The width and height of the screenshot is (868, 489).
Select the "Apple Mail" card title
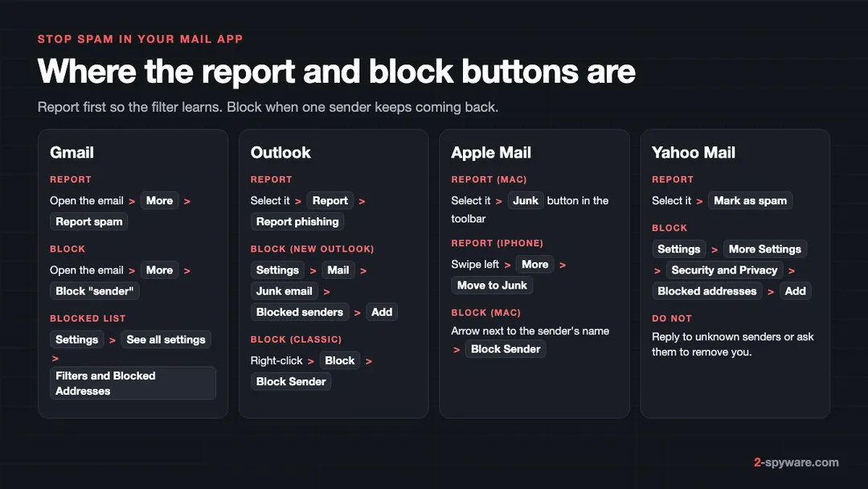491,152
